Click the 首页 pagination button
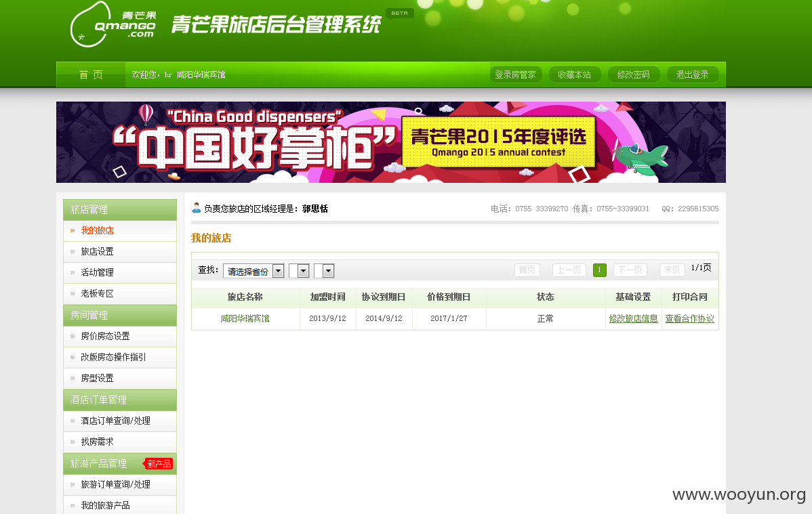This screenshot has width=812, height=514. 527,270
